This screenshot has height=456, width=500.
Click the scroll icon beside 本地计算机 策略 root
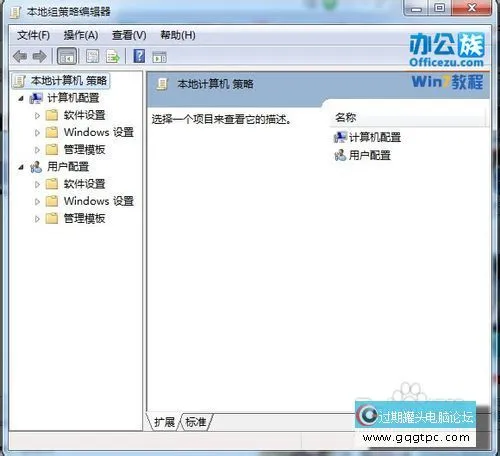coord(20,81)
